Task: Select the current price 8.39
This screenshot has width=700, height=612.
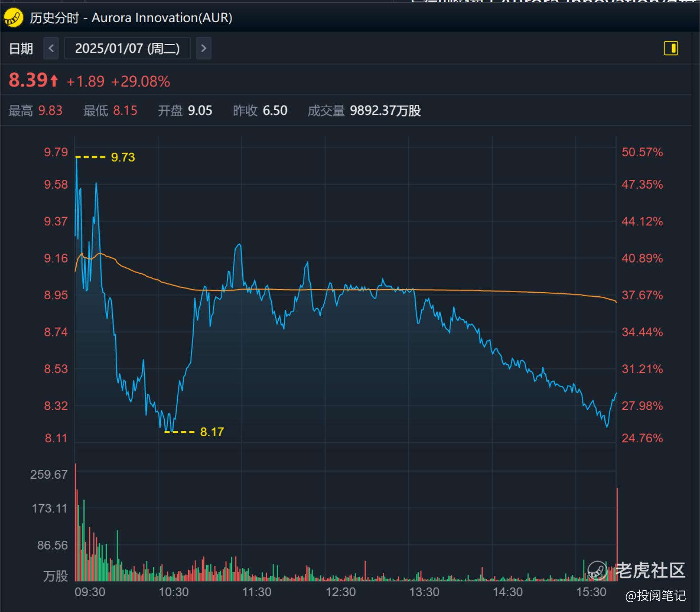Action: point(28,80)
